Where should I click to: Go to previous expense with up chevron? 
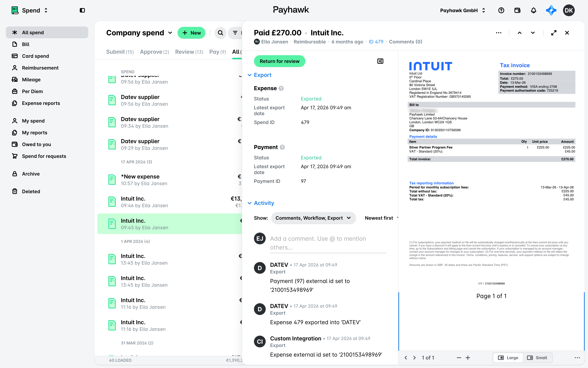click(x=519, y=33)
